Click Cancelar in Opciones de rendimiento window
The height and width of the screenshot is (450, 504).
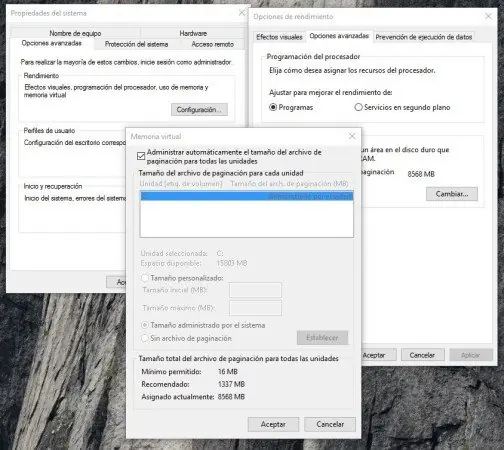click(x=422, y=355)
